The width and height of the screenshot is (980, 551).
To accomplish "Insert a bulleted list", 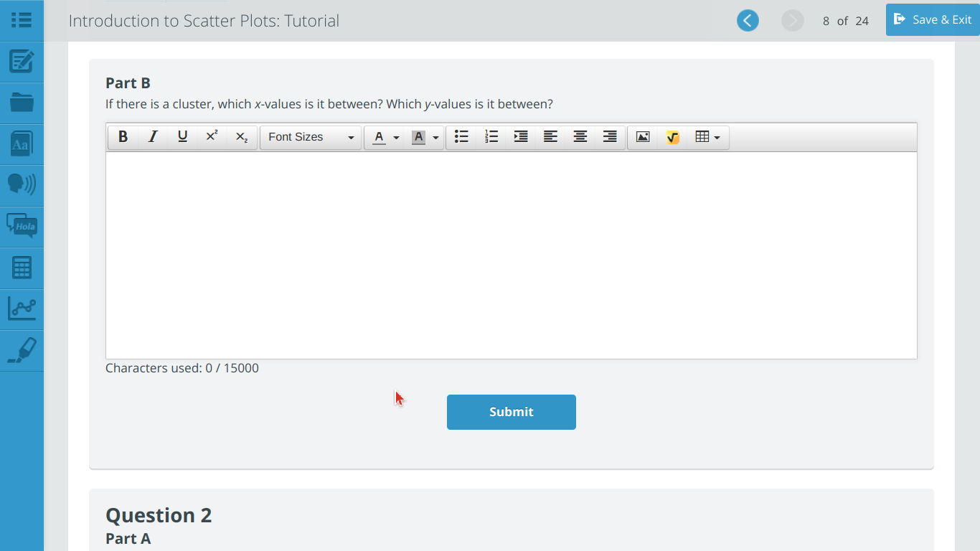I will click(461, 137).
